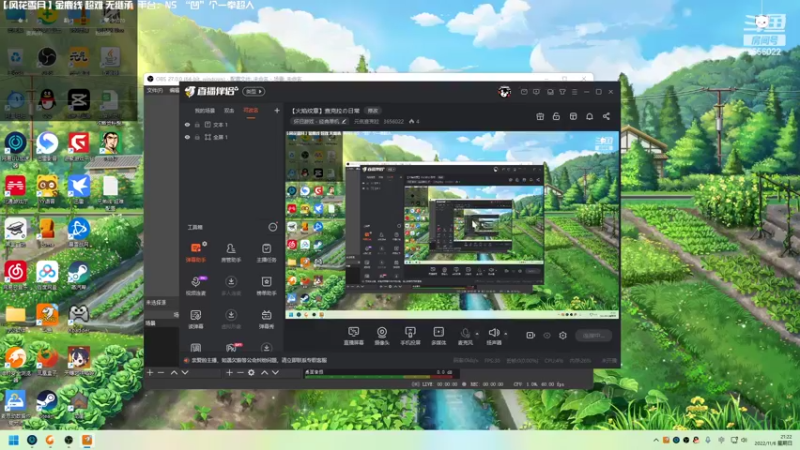Open the Video Co-stream tool with purple badge

[196, 286]
